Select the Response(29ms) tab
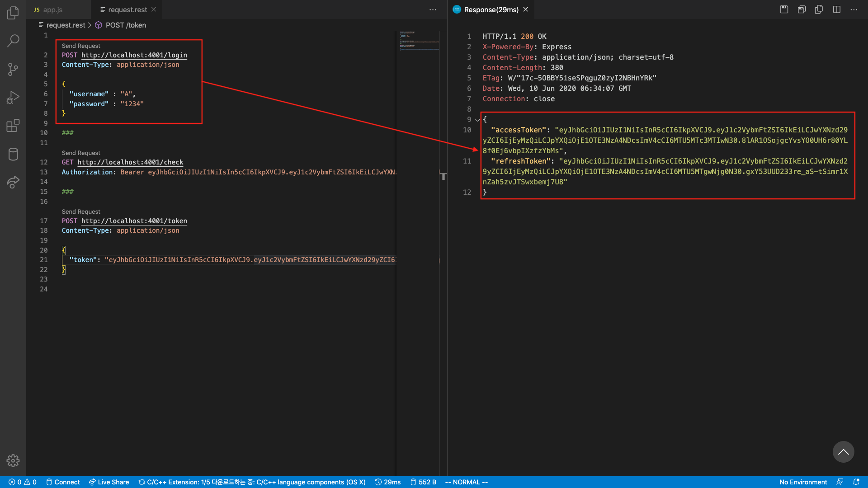868x488 pixels. point(491,9)
